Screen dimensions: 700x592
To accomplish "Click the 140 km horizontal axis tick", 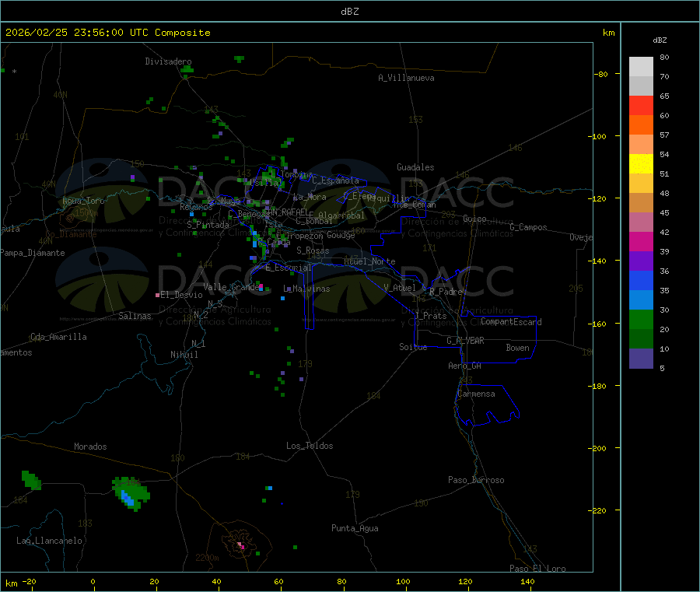I will [x=527, y=581].
